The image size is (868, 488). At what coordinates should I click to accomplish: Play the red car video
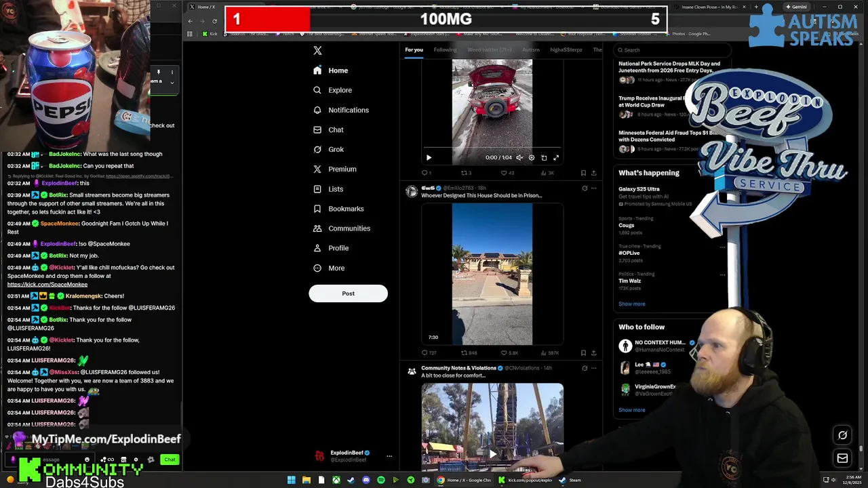429,157
